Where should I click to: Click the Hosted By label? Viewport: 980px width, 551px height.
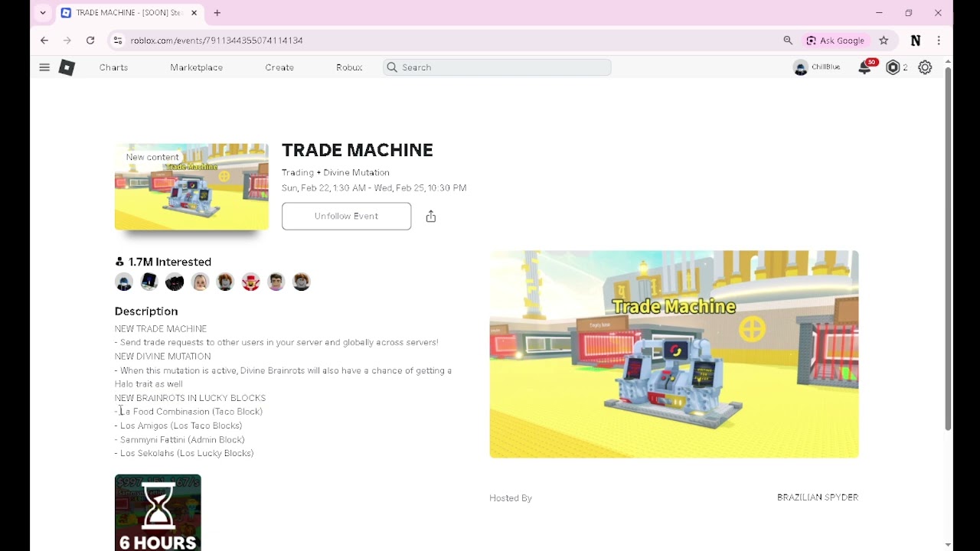[x=511, y=498]
